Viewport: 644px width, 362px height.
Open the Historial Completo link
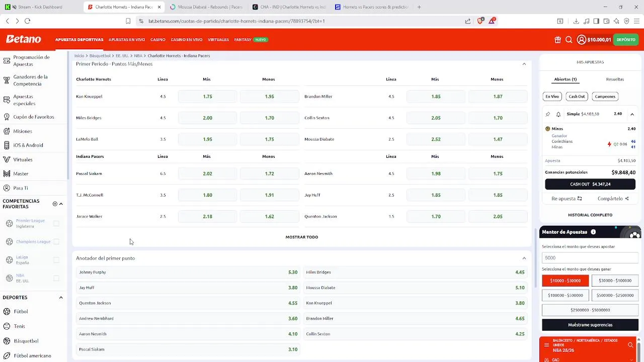pyautogui.click(x=590, y=215)
